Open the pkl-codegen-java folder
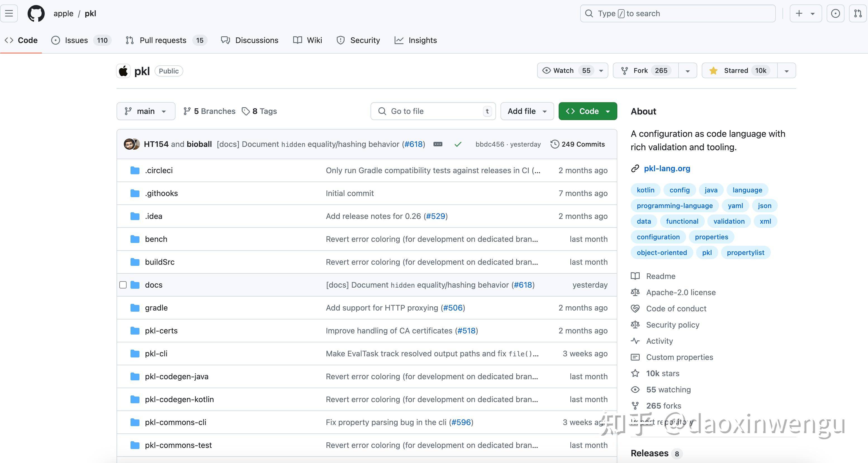 click(177, 376)
